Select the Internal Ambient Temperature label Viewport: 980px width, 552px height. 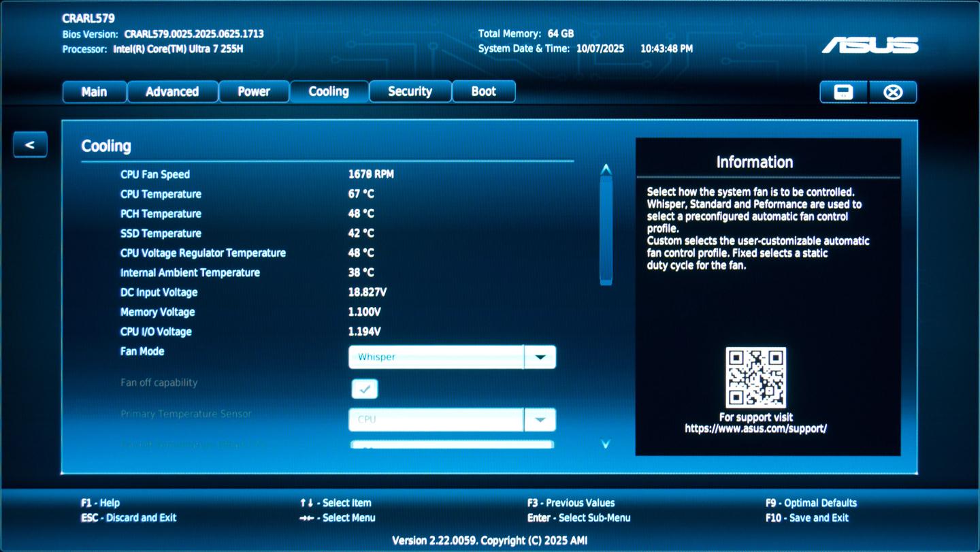pos(190,273)
